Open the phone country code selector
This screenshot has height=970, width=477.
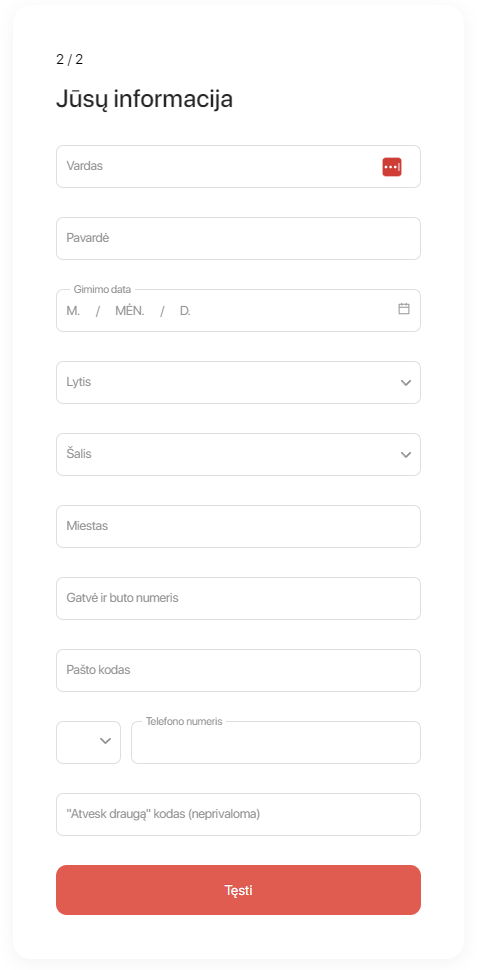pos(88,742)
